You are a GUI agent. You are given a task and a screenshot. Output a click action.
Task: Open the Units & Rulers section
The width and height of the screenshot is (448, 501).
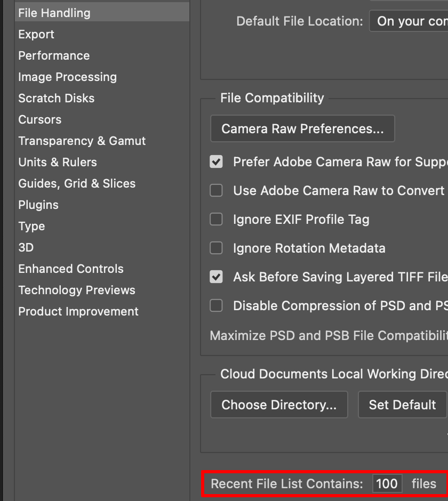57,162
